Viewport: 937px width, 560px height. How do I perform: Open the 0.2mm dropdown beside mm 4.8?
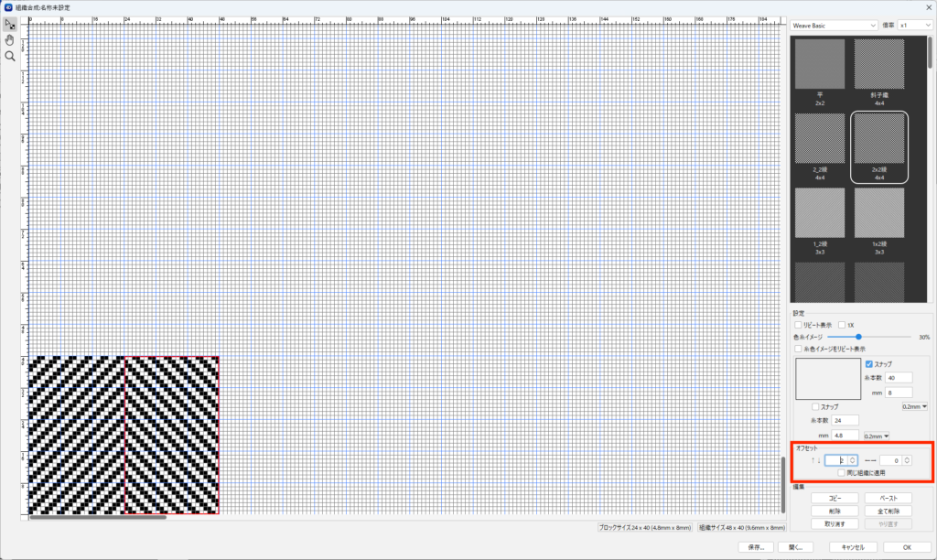877,436
